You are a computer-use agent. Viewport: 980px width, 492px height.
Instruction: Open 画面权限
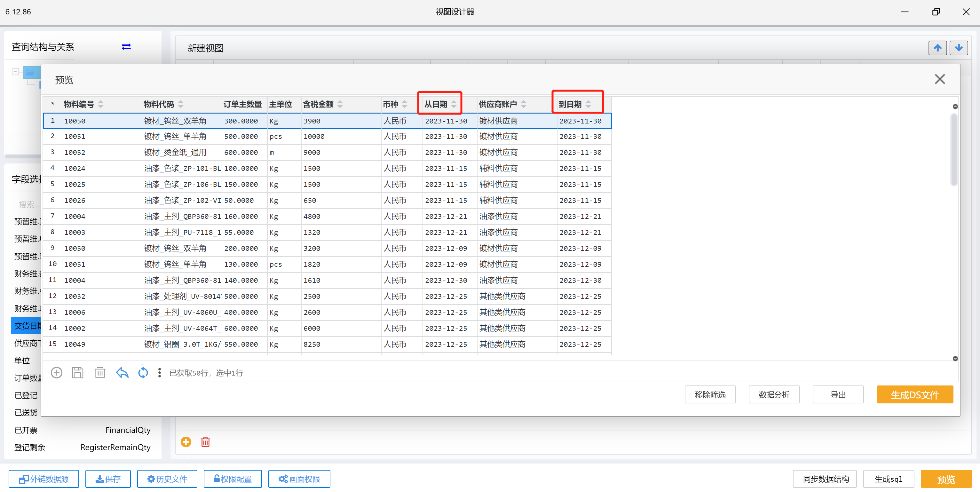point(299,479)
